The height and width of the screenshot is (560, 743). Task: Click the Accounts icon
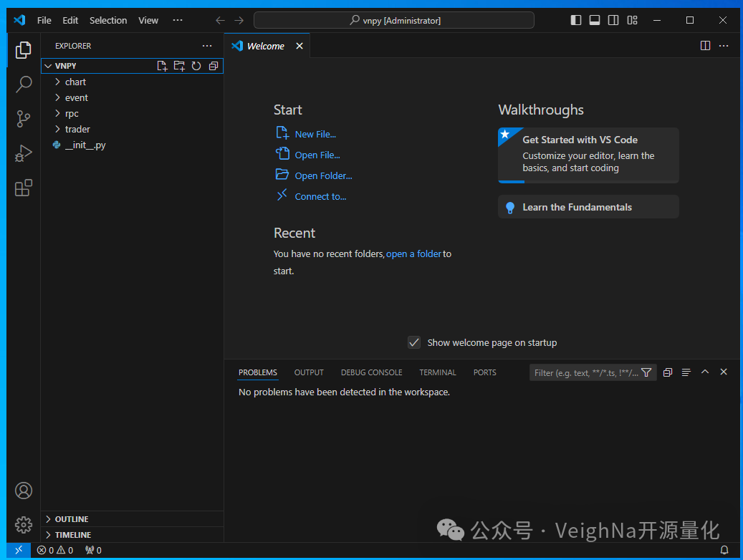coord(24,491)
